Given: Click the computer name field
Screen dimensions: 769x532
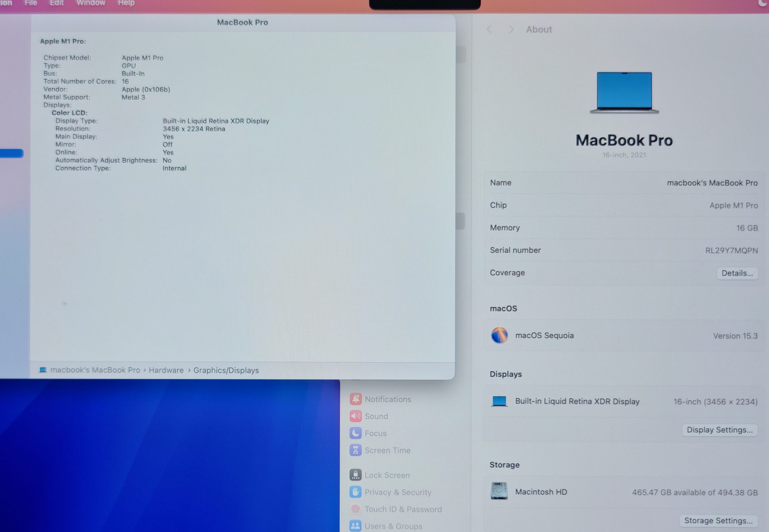Looking at the screenshot, I should tap(712, 183).
